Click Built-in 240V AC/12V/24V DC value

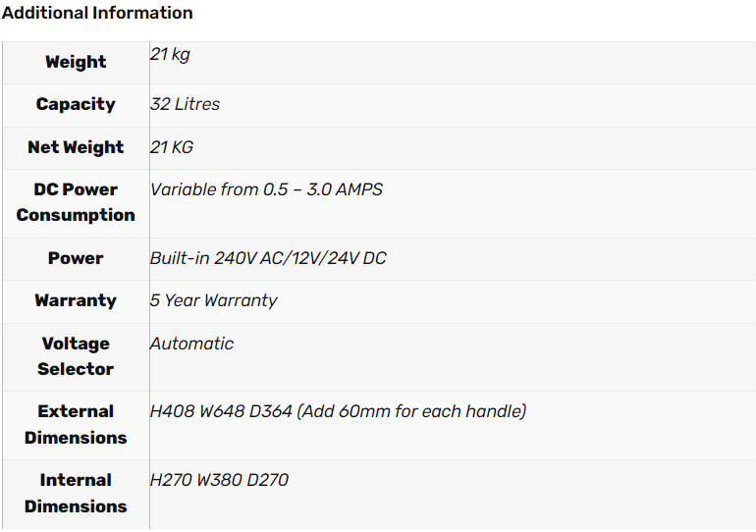click(268, 258)
